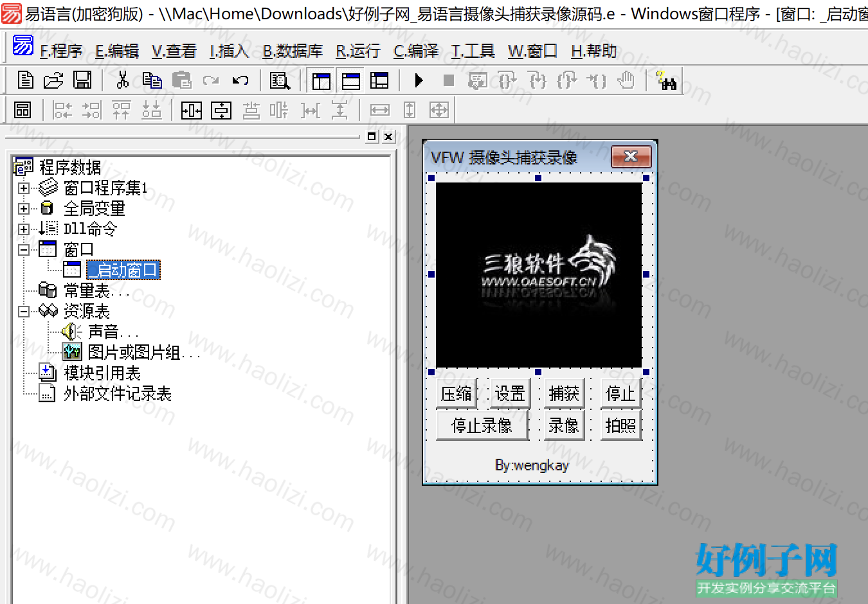This screenshot has height=604, width=868.
Task: Click the Copy toolbar icon
Action: click(x=152, y=80)
